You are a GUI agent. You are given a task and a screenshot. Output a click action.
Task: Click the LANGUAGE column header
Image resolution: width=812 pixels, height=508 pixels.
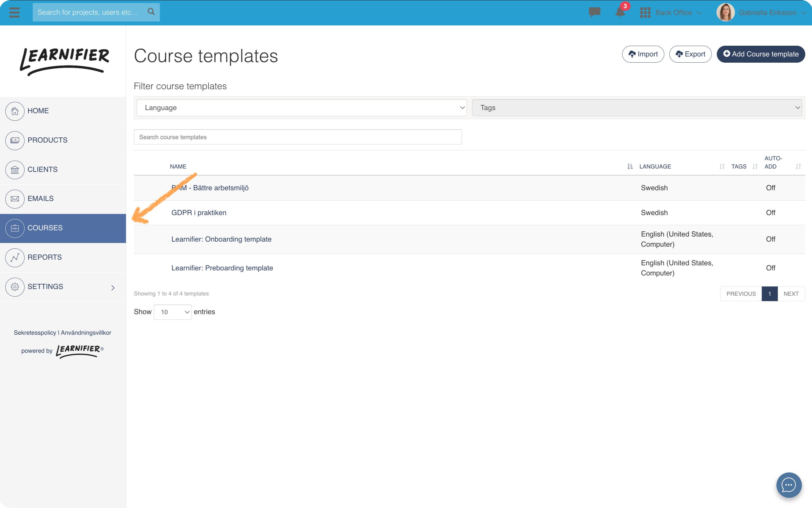pos(655,167)
